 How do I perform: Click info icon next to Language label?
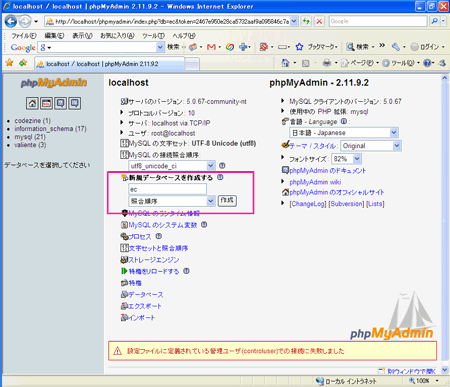click(x=344, y=122)
